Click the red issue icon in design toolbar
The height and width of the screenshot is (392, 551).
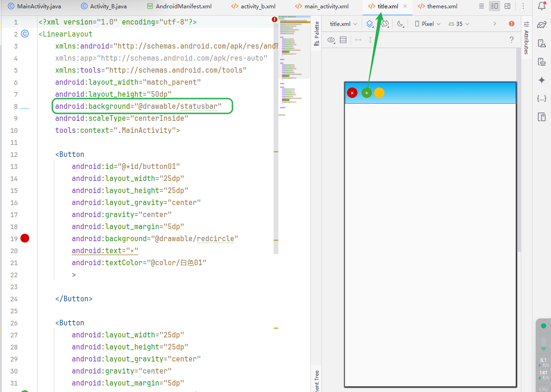coord(512,24)
